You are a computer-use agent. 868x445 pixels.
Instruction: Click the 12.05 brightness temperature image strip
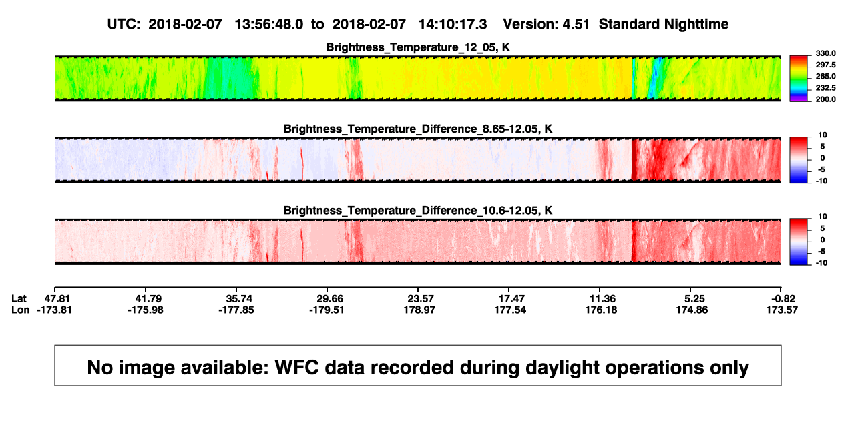coord(418,79)
